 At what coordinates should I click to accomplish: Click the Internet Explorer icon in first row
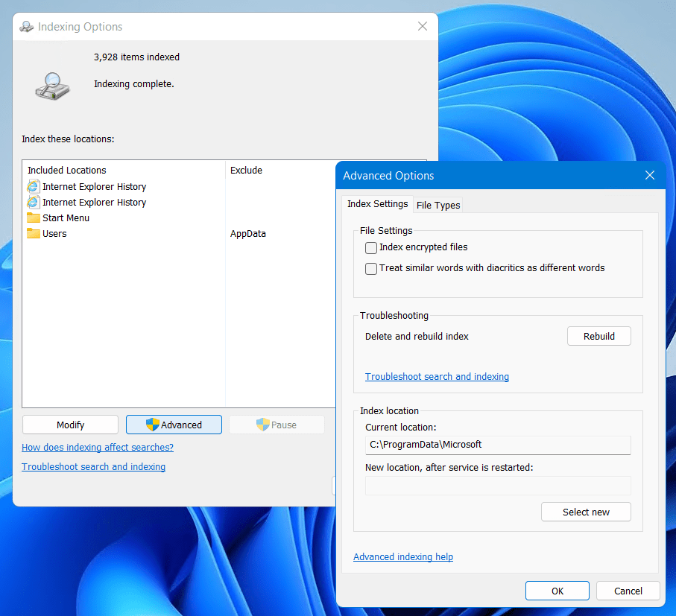33,187
